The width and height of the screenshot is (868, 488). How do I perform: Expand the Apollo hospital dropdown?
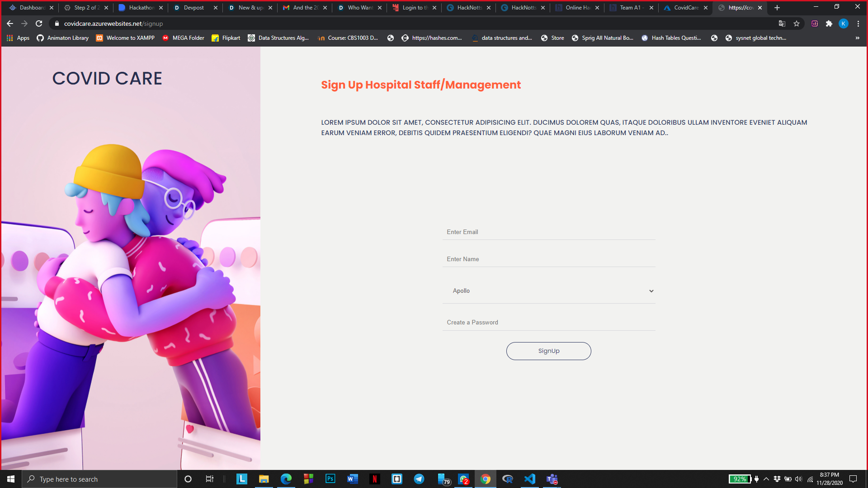click(549, 291)
